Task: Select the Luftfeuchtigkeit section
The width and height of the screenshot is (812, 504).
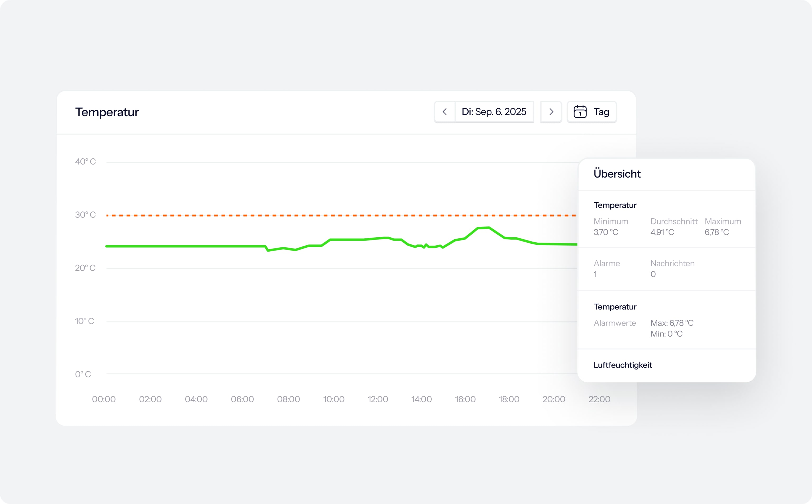Action: coord(622,365)
